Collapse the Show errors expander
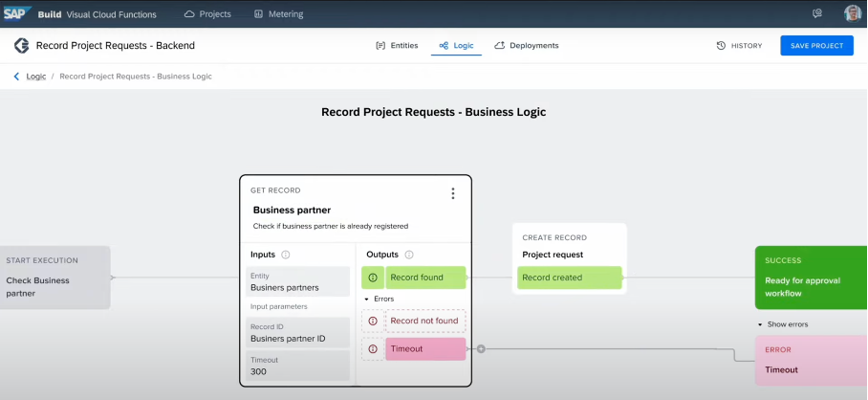 click(x=760, y=324)
